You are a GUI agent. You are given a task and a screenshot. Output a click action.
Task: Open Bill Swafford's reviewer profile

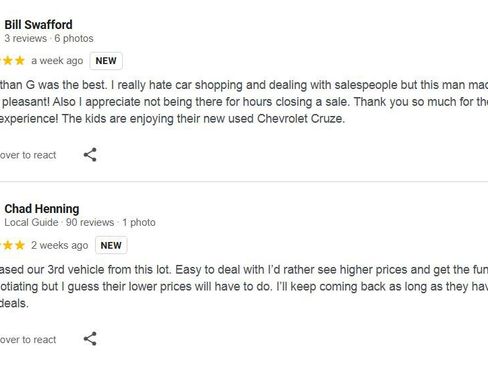pos(38,25)
